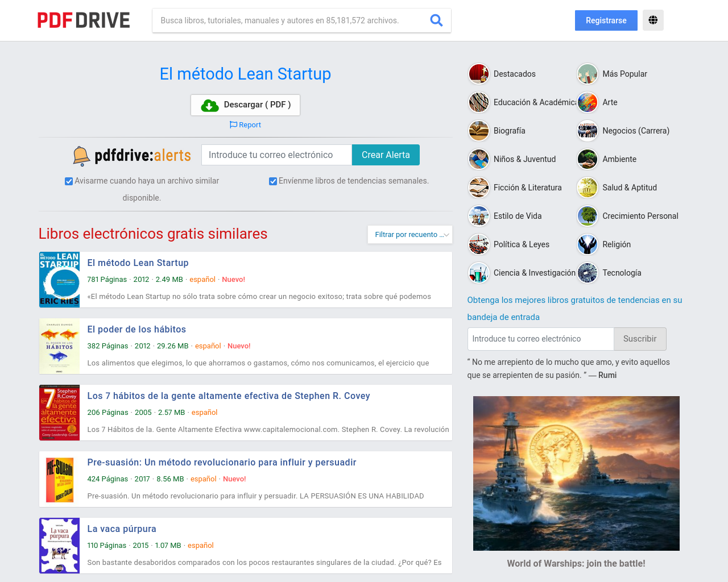This screenshot has height=582, width=728.
Task: Focus the alerts email input field
Action: 276,155
